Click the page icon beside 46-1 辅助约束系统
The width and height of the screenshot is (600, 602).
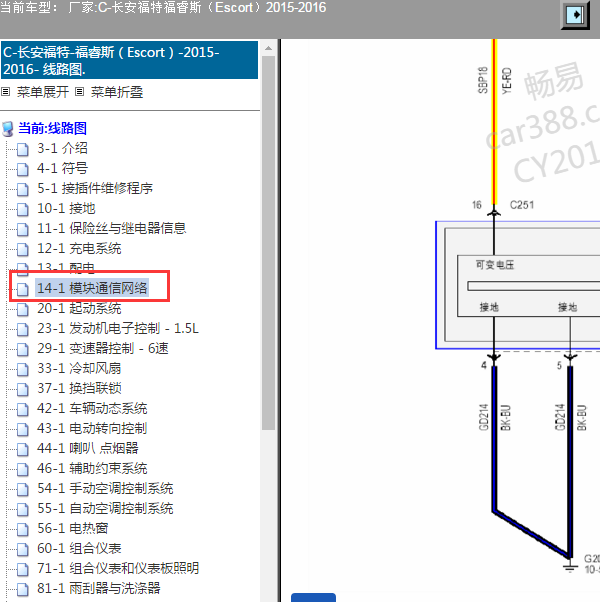click(x=23, y=469)
